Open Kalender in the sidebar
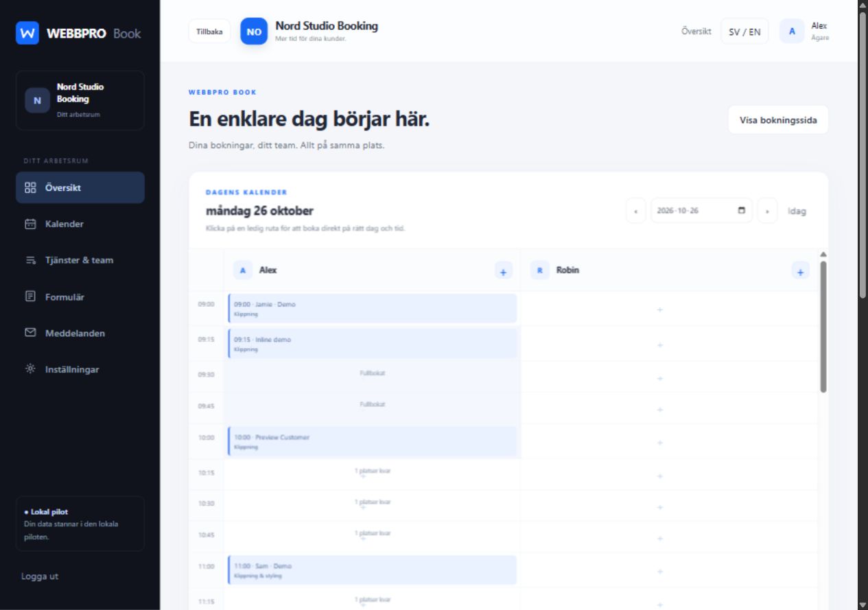 [x=80, y=224]
